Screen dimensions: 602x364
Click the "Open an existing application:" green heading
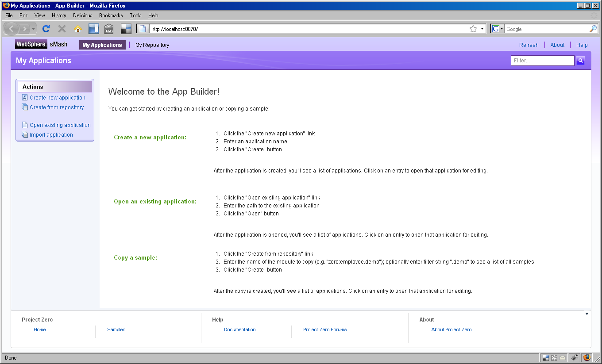[x=155, y=202]
